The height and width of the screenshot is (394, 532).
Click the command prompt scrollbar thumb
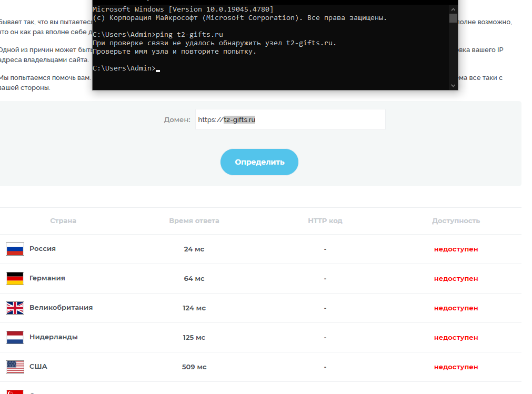(x=453, y=18)
